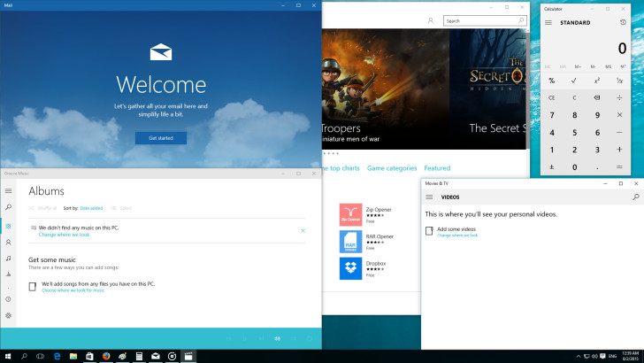Select Songs note icon in Groove sidebar

tap(8, 259)
